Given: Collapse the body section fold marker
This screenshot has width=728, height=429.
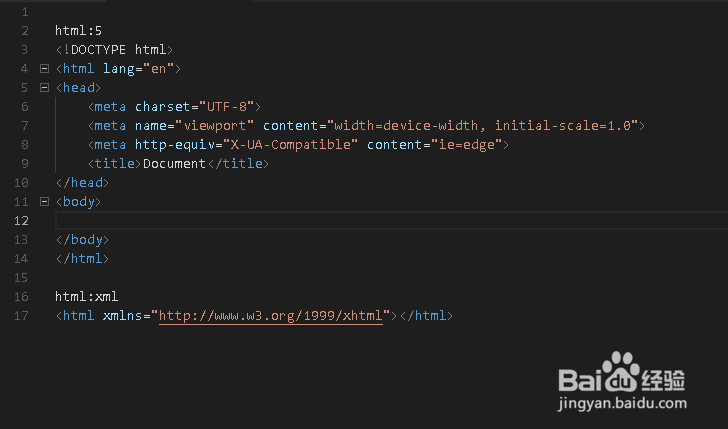Looking at the screenshot, I should coord(44,202).
